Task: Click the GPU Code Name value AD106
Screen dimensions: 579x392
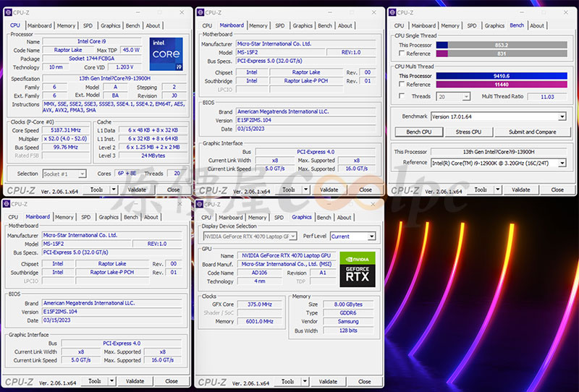Action: tap(260, 273)
